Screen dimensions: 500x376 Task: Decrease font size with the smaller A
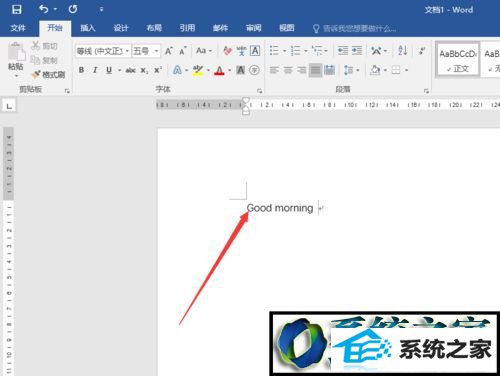(182, 51)
